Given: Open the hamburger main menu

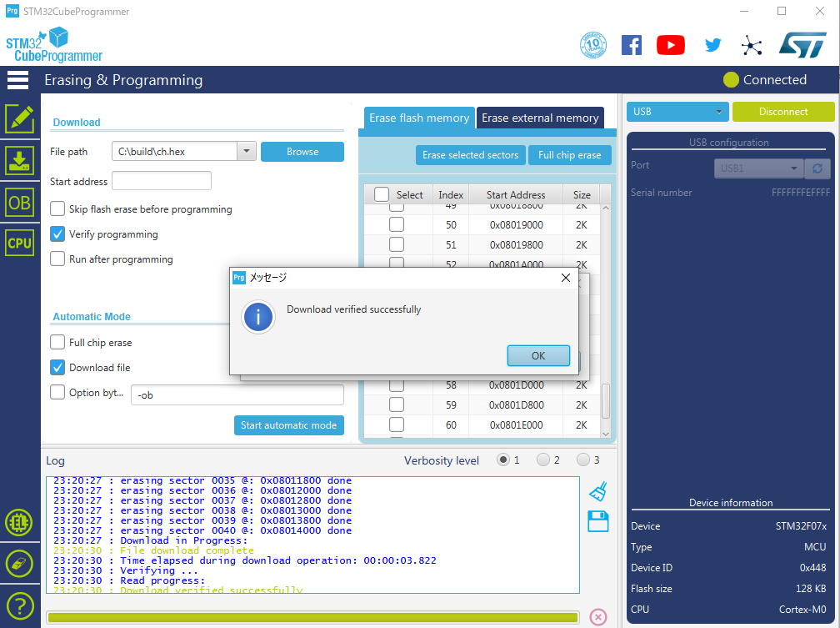Looking at the screenshot, I should [x=17, y=79].
